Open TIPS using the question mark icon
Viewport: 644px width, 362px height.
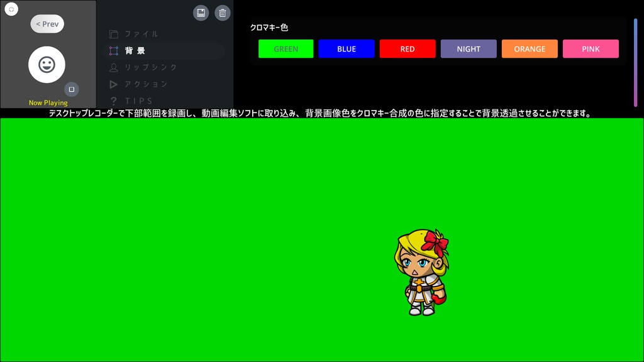coord(113,101)
